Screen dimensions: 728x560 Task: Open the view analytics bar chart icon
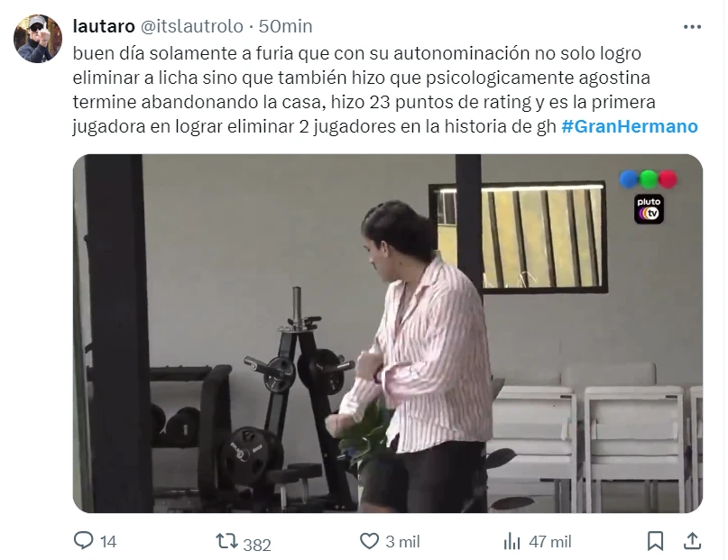[x=512, y=541]
